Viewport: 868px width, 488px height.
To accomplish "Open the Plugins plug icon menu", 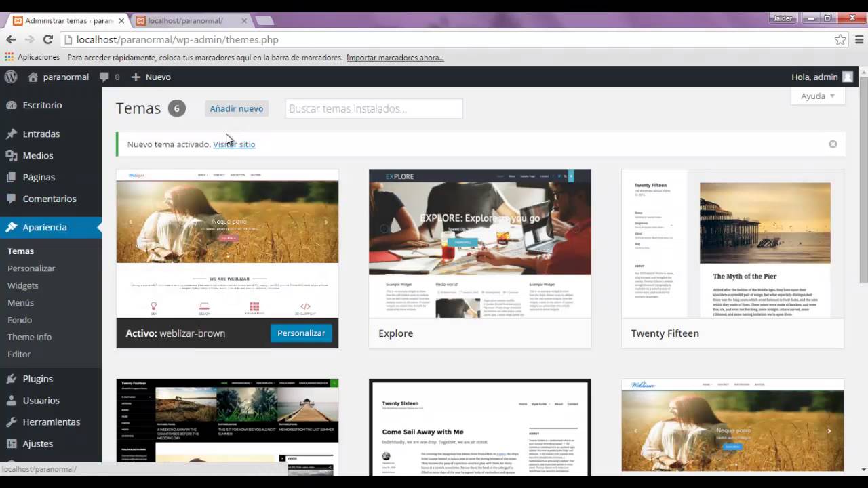I will pos(37,378).
